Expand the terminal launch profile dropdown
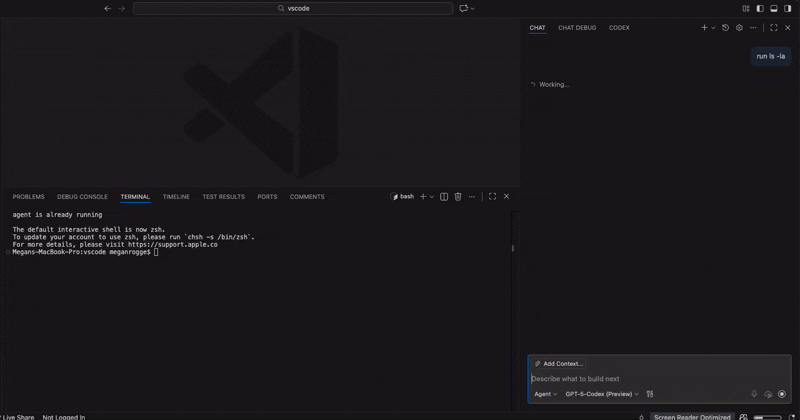 (432, 197)
